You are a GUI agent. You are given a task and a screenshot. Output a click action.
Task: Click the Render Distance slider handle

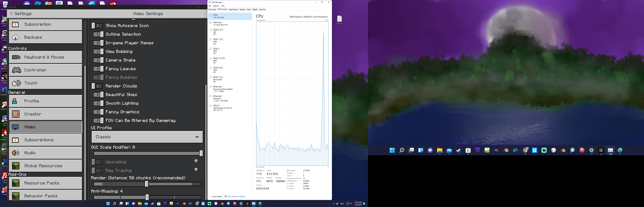[x=147, y=184]
